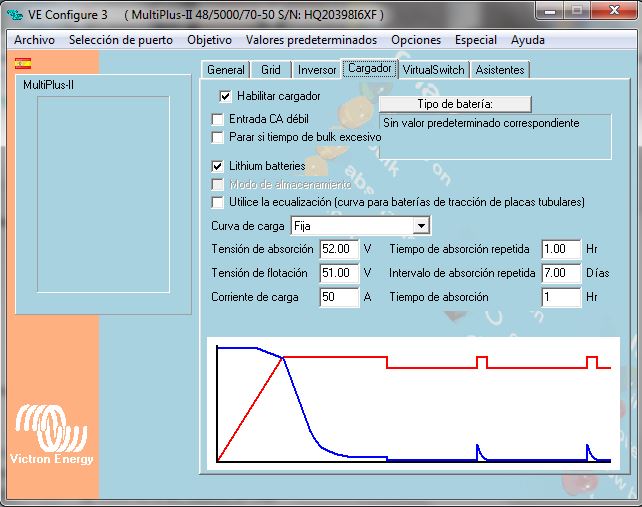Click Intervalo de absorción repetida field
The image size is (642, 507).
coord(561,273)
